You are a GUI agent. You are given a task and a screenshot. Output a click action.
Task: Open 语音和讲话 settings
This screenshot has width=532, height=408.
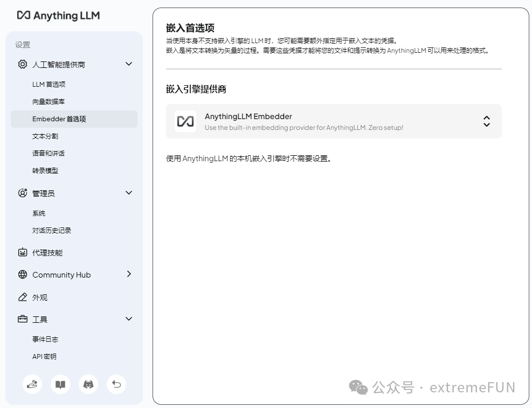click(49, 153)
